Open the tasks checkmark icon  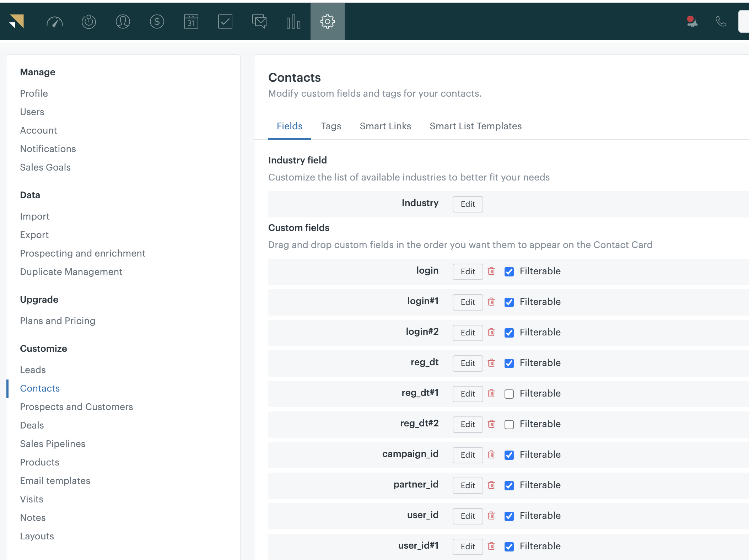tap(225, 22)
